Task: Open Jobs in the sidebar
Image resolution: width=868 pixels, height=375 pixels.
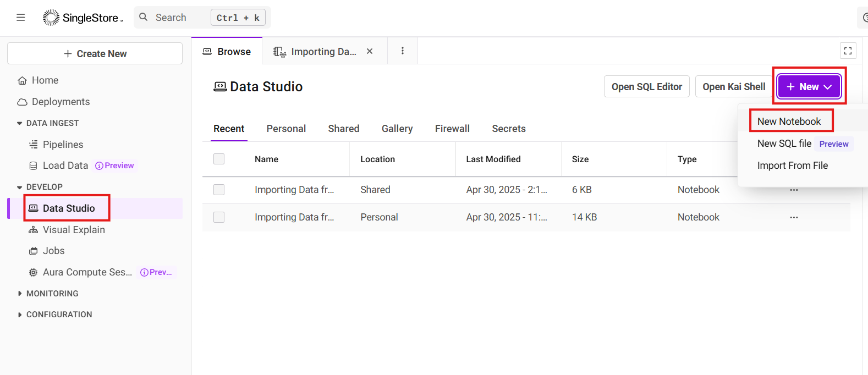Action: (53, 251)
